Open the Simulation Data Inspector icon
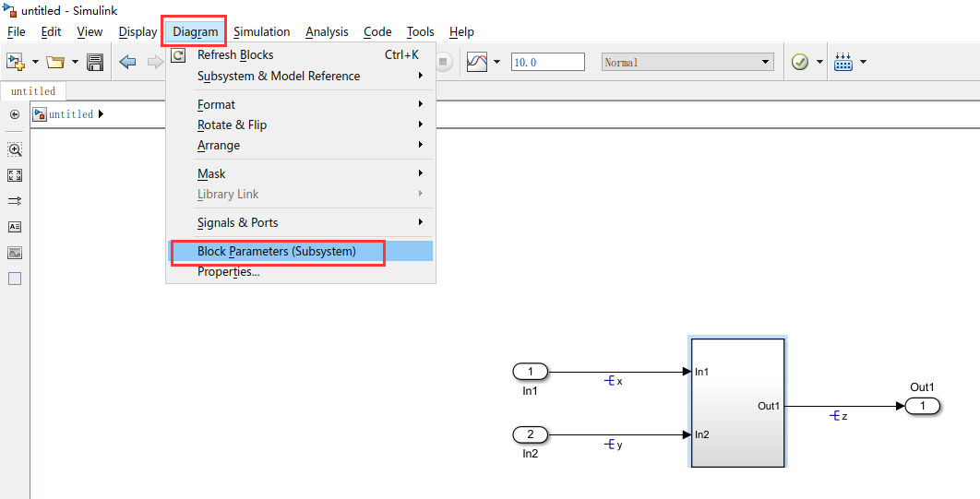 [477, 62]
